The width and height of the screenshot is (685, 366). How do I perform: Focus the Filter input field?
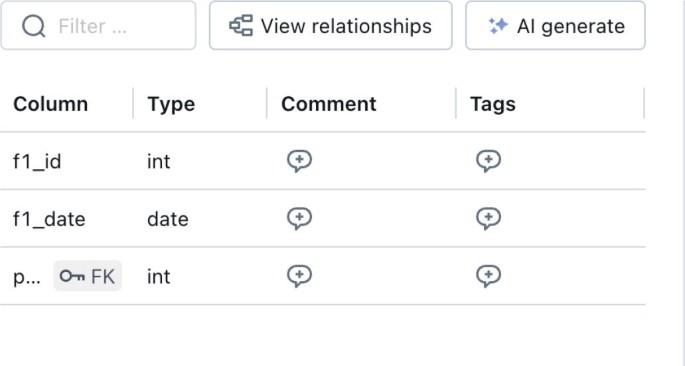(98, 25)
